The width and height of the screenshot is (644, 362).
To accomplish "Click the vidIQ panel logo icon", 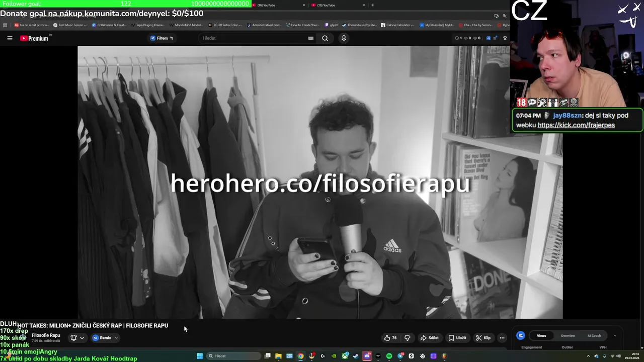I will 521,335.
